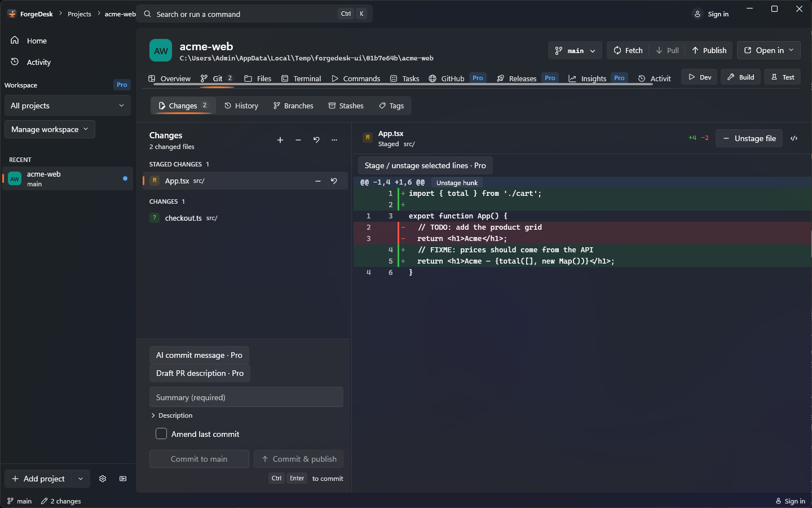This screenshot has width=812, height=508.
Task: Fetch from remote
Action: point(628,50)
